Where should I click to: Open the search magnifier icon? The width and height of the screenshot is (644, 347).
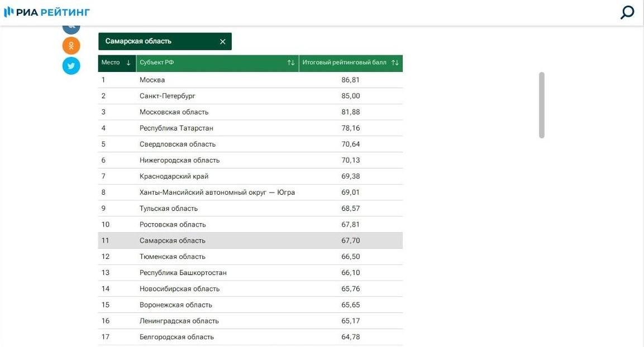627,12
